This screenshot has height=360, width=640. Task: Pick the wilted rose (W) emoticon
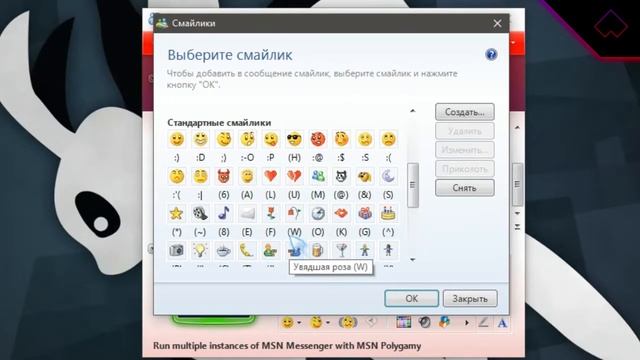294,213
